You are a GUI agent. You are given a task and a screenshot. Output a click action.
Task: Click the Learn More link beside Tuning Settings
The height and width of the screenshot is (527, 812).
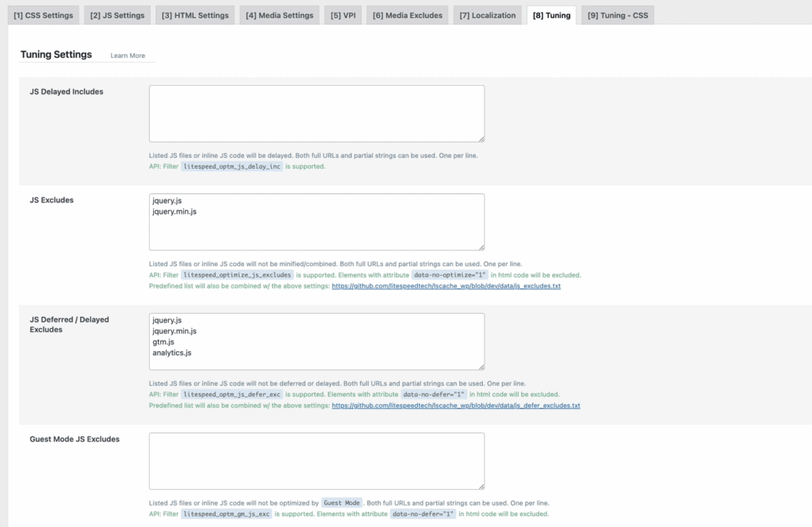128,55
